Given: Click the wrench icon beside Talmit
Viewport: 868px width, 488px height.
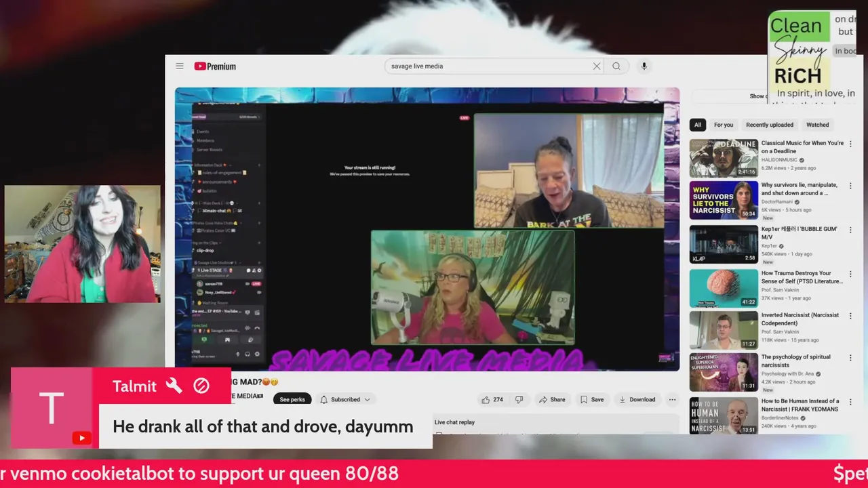Looking at the screenshot, I should point(174,386).
